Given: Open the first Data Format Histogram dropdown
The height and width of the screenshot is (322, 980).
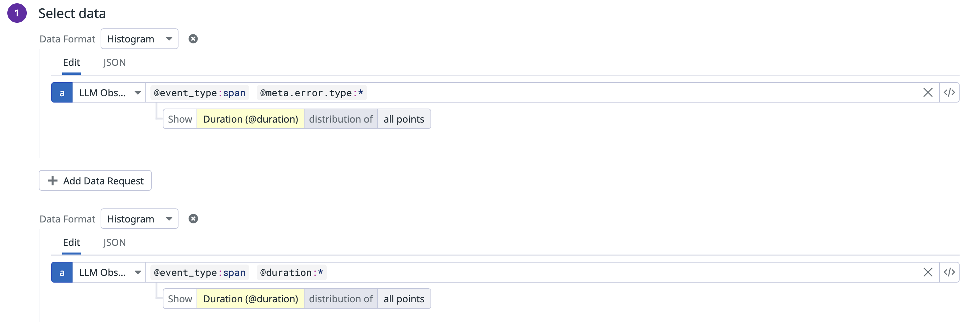Looking at the screenshot, I should click(x=139, y=39).
